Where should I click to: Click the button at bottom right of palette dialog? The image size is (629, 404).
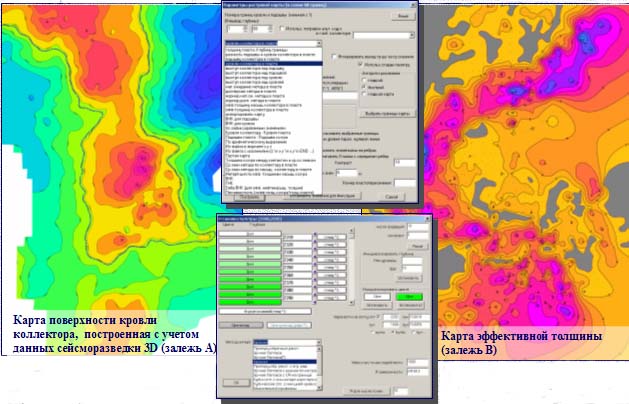[366, 391]
